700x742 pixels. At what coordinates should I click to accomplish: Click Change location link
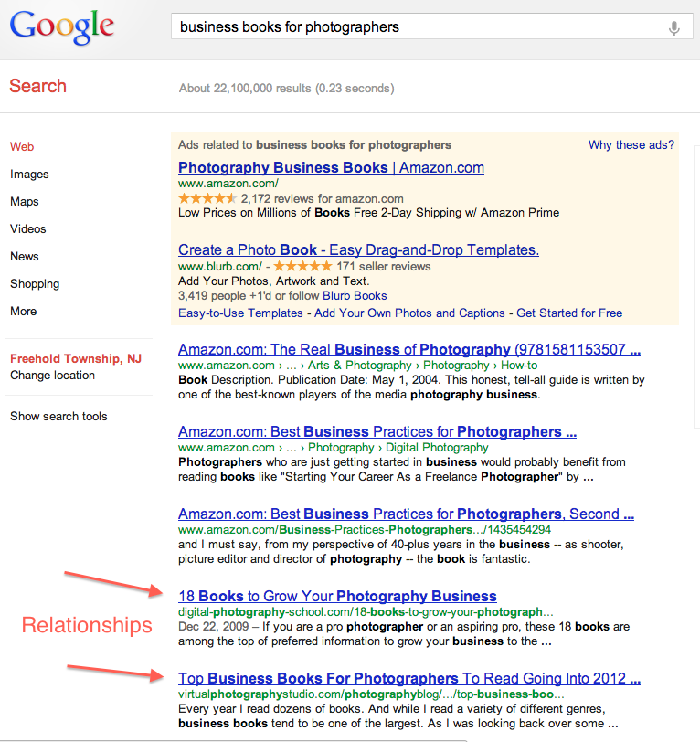click(x=52, y=376)
